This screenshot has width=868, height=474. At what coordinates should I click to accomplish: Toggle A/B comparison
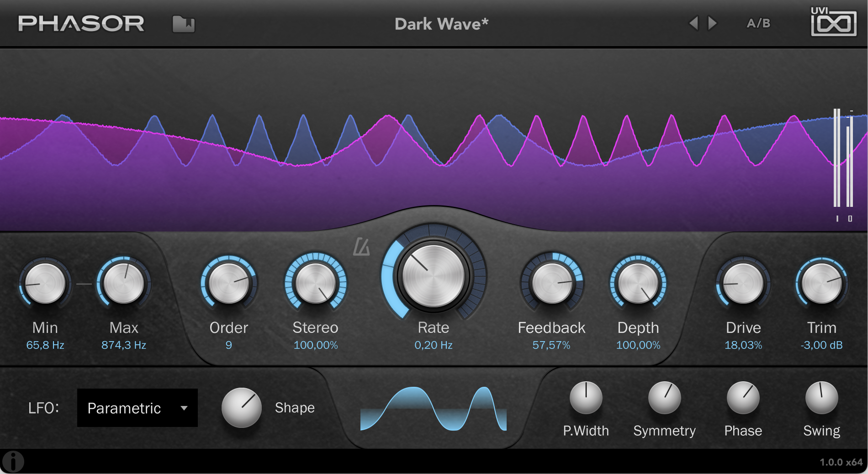tap(758, 23)
